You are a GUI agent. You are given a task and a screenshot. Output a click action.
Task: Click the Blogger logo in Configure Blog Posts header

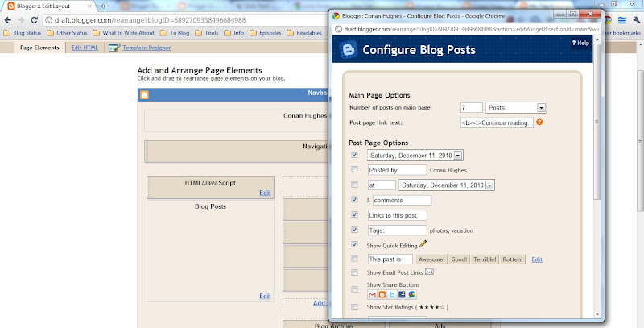click(349, 50)
